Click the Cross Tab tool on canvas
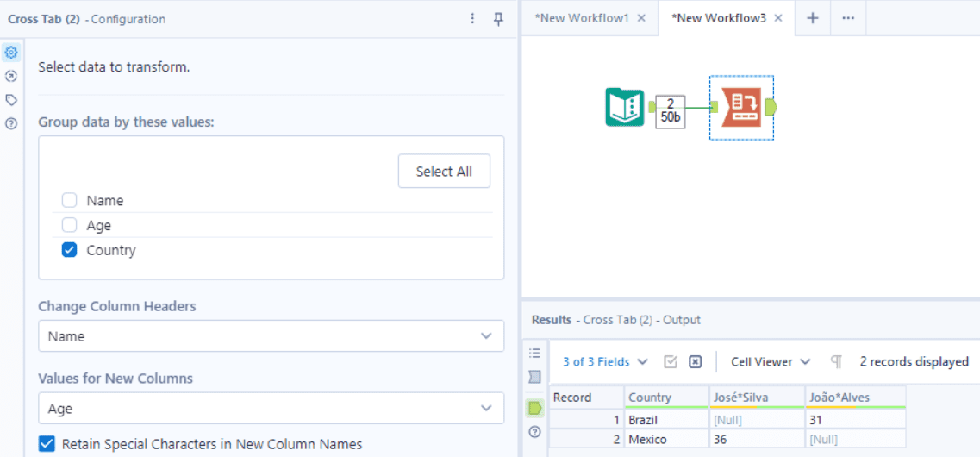The width and height of the screenshot is (980, 457). click(x=740, y=107)
